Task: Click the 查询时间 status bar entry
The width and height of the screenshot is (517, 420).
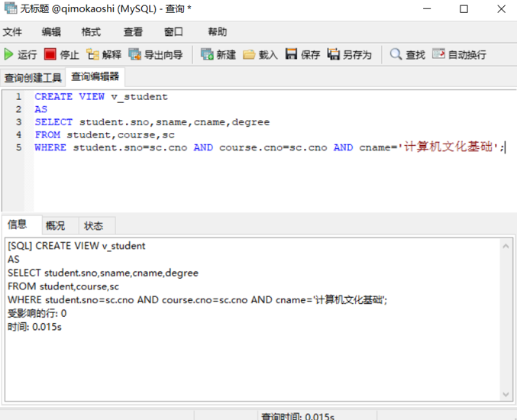Action: coord(298,416)
